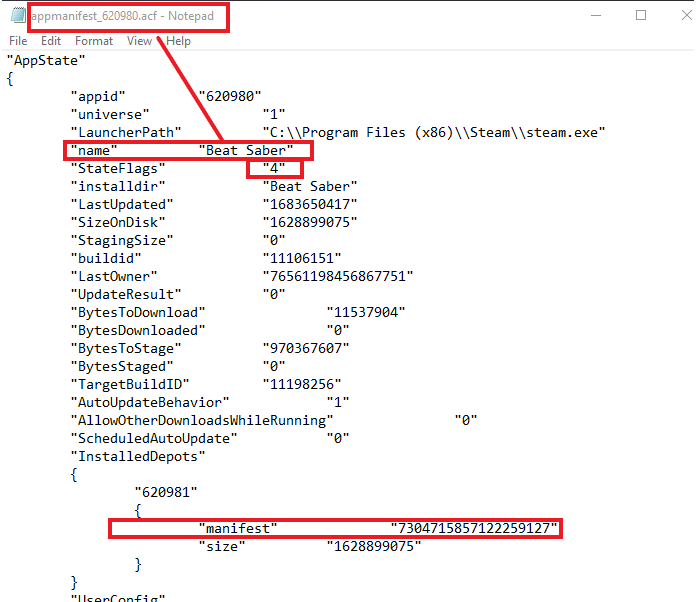696x602 pixels.
Task: Click the steam.exe launcher path value
Action: [434, 132]
